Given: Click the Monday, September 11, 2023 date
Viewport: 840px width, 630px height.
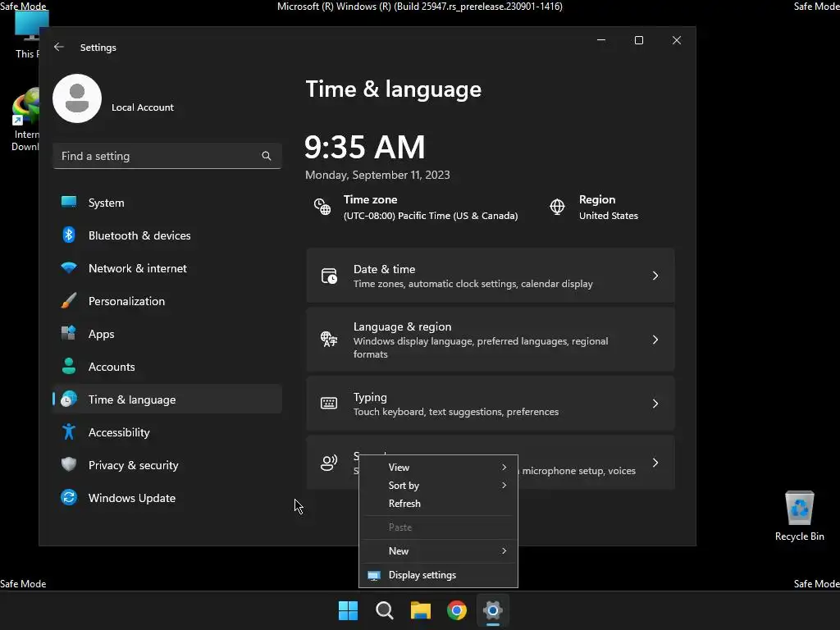Looking at the screenshot, I should pyautogui.click(x=377, y=175).
